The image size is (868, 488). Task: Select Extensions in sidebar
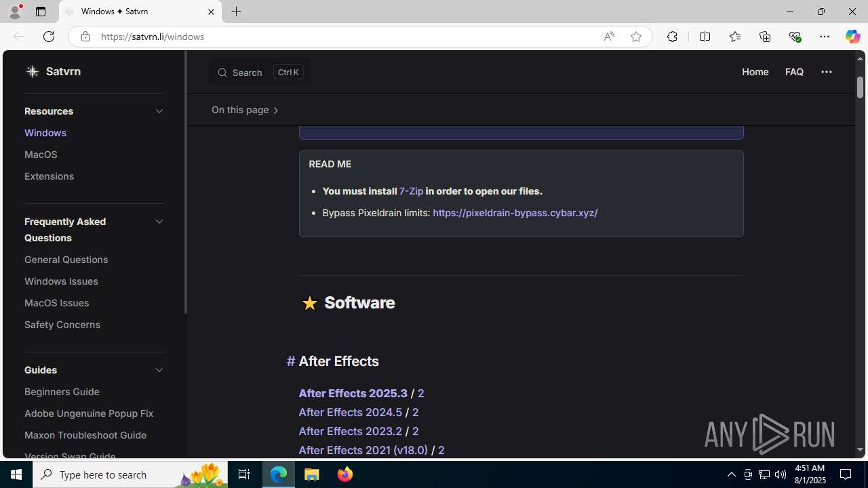[49, 176]
